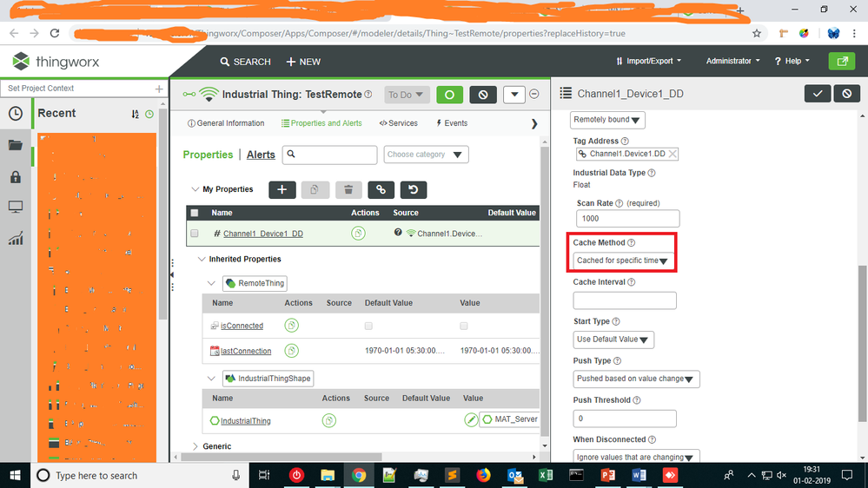Open the Channel1_Device1_DD property link
This screenshot has width=868, height=488.
pos(263,234)
